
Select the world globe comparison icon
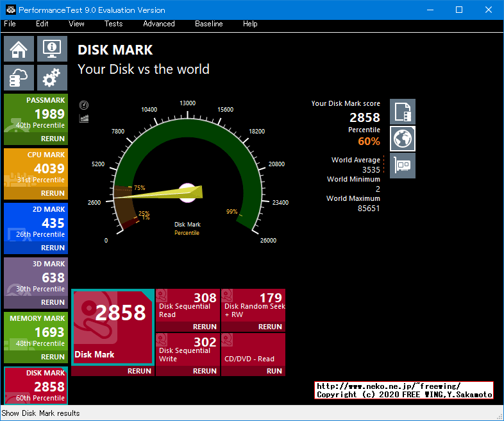point(403,139)
